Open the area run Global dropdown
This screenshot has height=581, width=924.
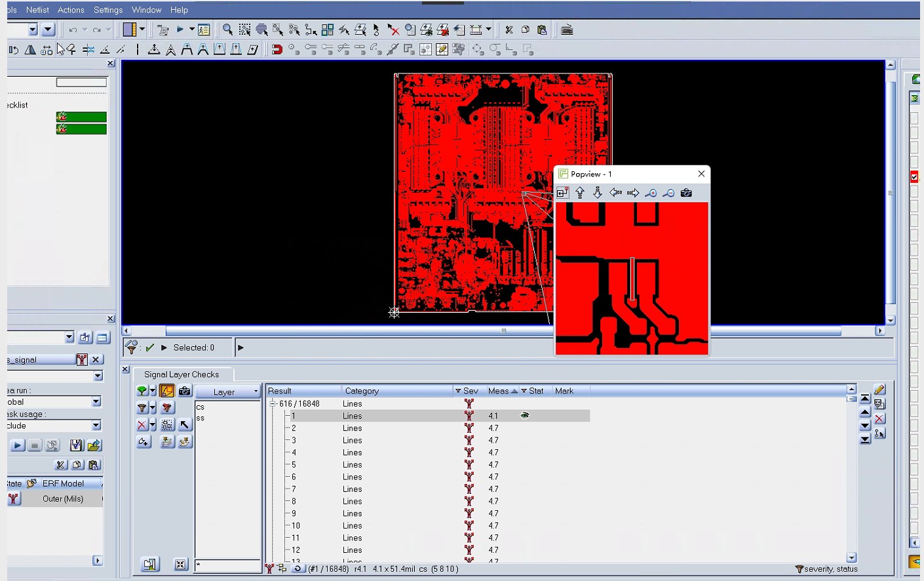pos(96,402)
